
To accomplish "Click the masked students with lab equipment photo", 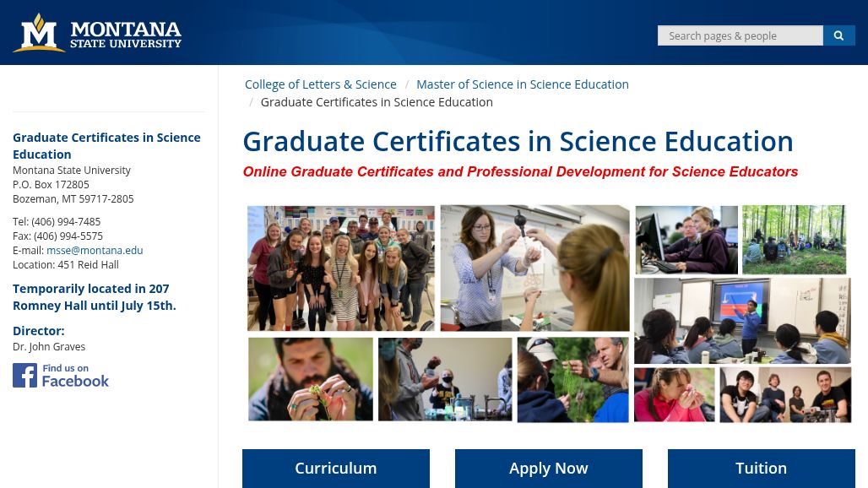I will pyautogui.click(x=445, y=379).
